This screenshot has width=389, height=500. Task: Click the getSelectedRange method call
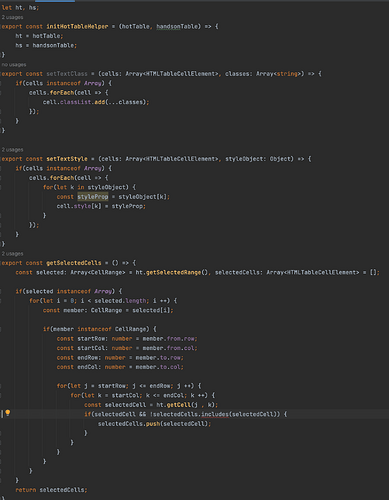173,272
